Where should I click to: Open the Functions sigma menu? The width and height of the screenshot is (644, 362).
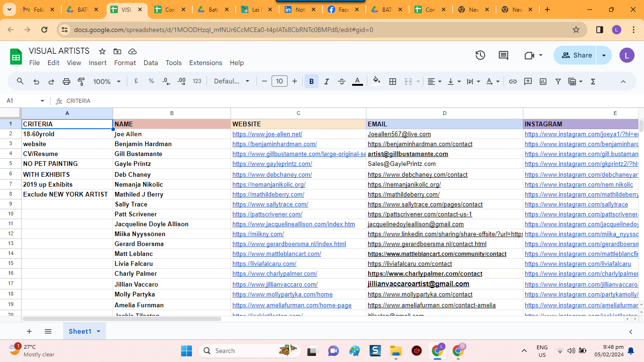coord(593,81)
